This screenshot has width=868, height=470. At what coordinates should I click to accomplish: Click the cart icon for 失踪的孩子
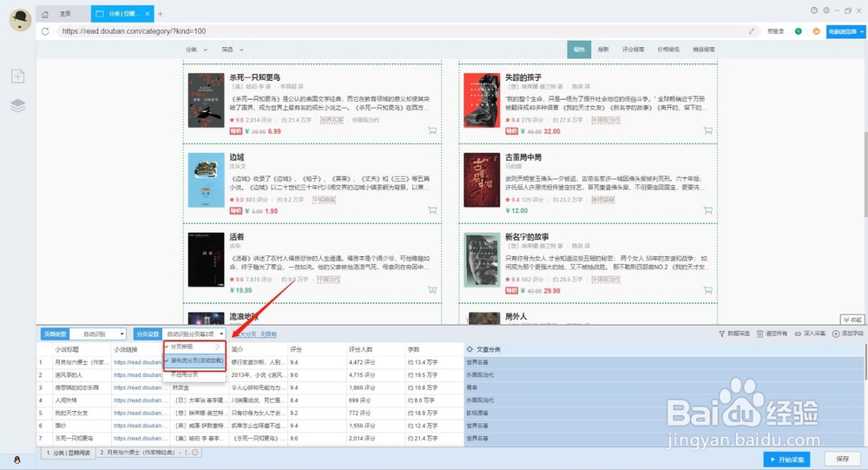coord(707,131)
